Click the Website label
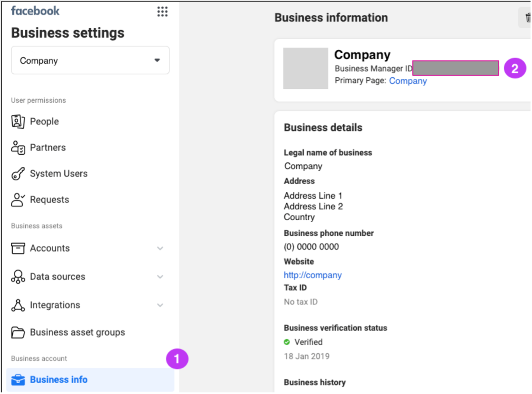The image size is (532, 394). coord(299,262)
